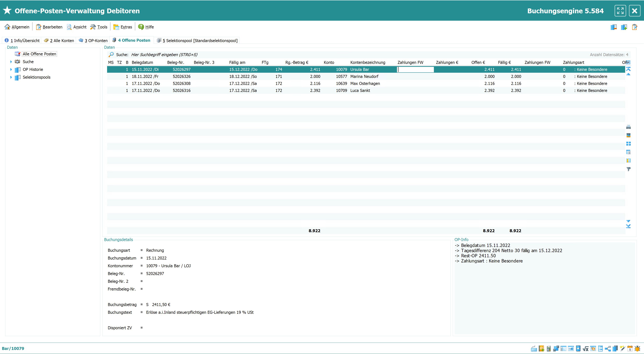The width and height of the screenshot is (644, 354).
Task: Click the magic wand with stars icon
Action: click(x=623, y=348)
